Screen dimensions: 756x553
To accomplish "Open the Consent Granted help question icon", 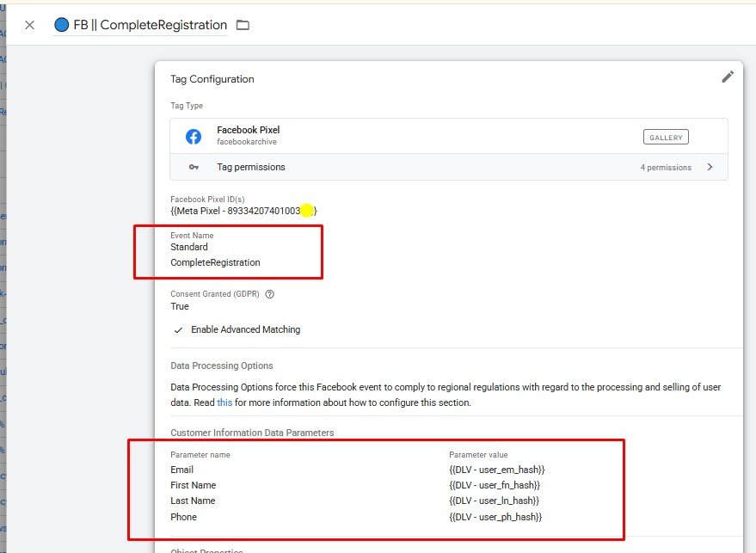I will point(269,294).
